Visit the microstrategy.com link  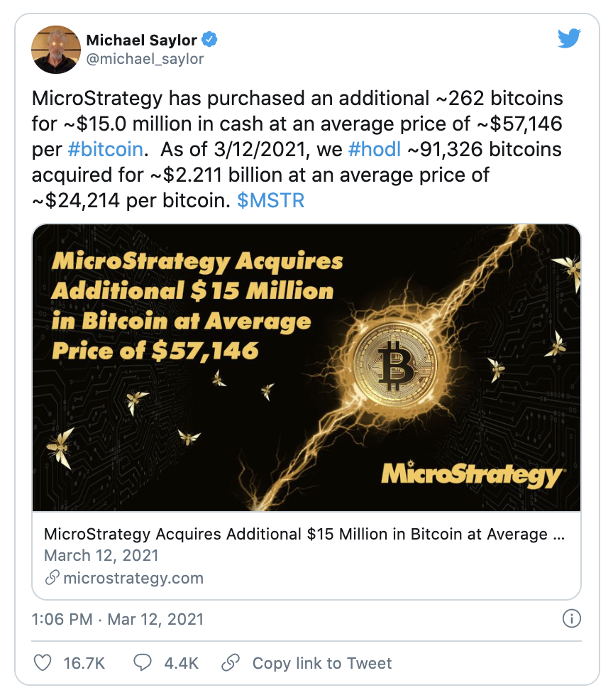pos(133,578)
